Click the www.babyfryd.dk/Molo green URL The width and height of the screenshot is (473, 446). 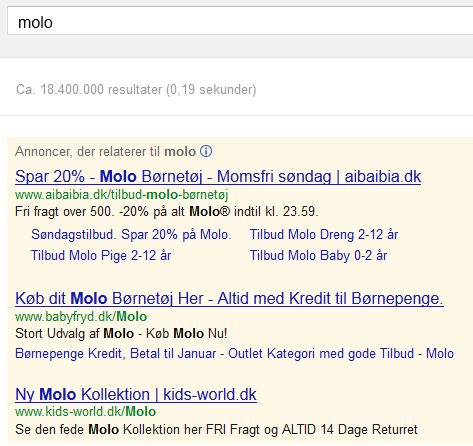point(81,317)
